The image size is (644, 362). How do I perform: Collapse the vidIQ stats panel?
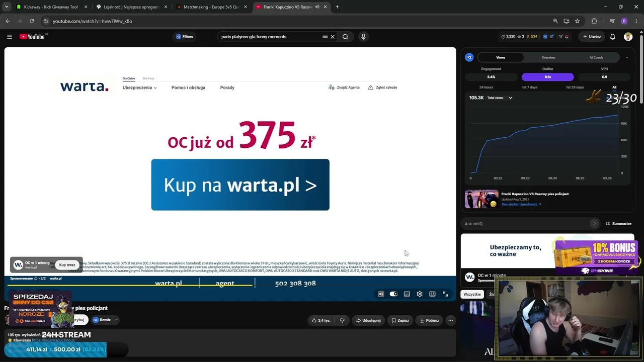626,57
